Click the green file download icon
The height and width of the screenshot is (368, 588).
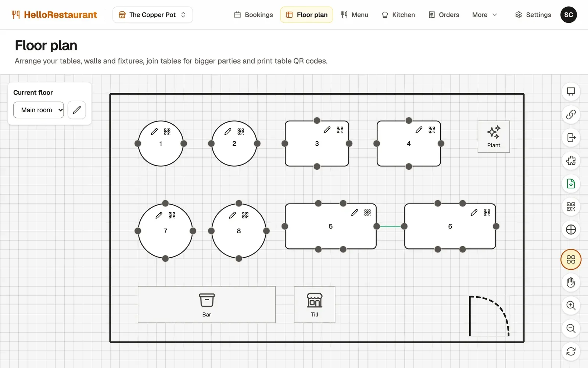click(571, 184)
